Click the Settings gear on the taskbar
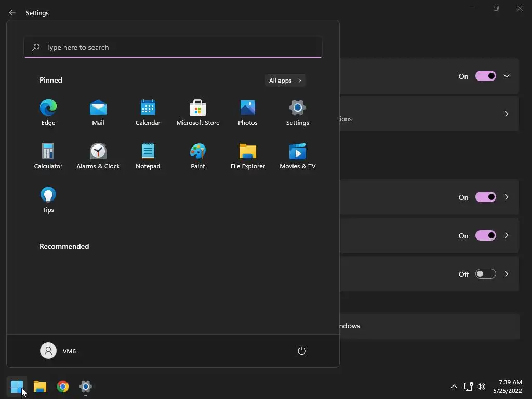Screen dimensions: 532x399 [x=86, y=387]
